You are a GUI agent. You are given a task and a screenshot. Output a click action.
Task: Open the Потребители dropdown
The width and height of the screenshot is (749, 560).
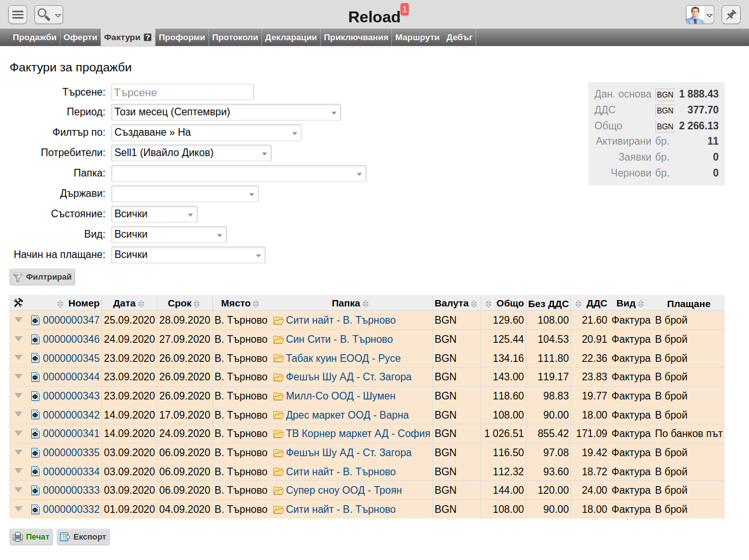click(x=191, y=153)
